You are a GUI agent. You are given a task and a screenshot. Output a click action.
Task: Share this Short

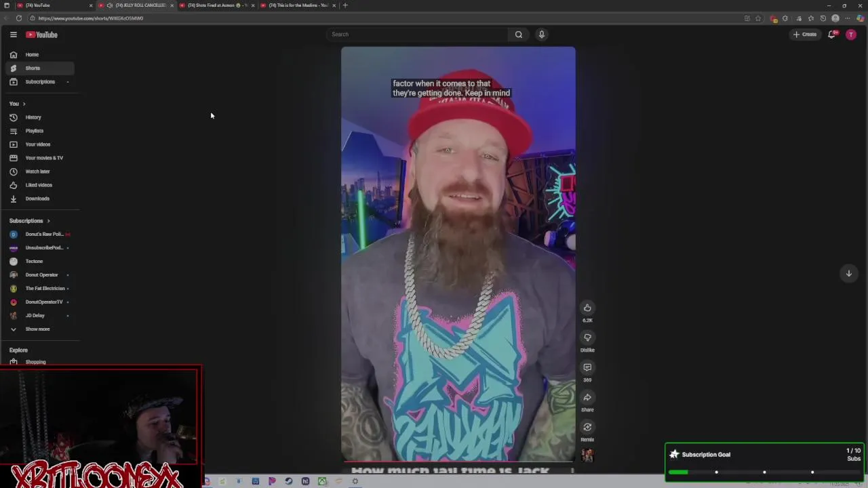pos(587,397)
